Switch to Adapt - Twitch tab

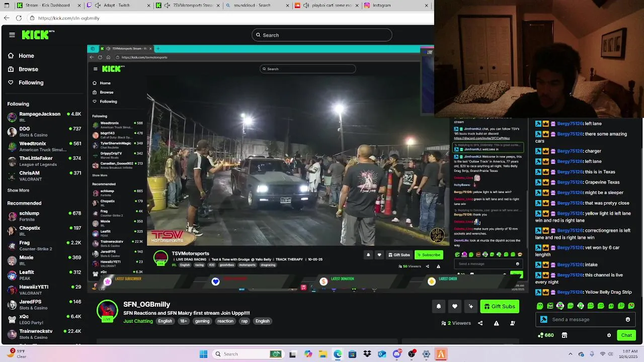point(118,6)
